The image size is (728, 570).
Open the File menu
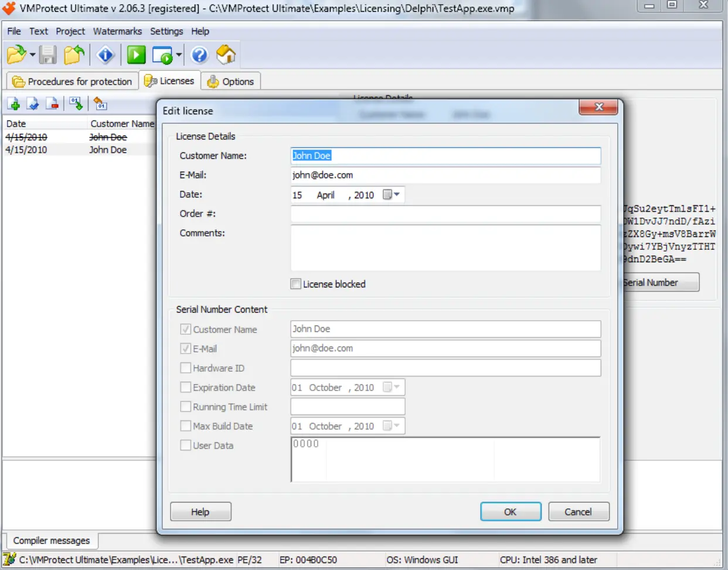14,31
